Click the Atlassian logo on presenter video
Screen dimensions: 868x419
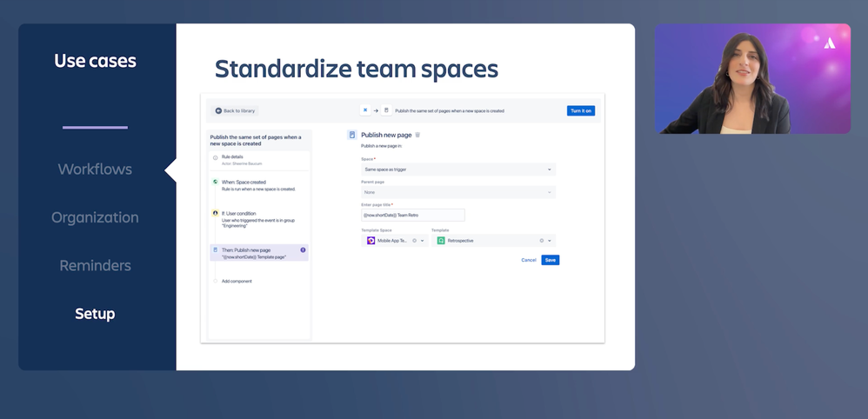point(830,42)
